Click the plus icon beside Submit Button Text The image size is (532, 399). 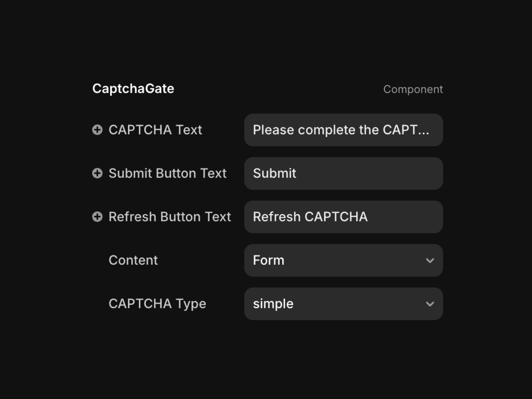(97, 173)
